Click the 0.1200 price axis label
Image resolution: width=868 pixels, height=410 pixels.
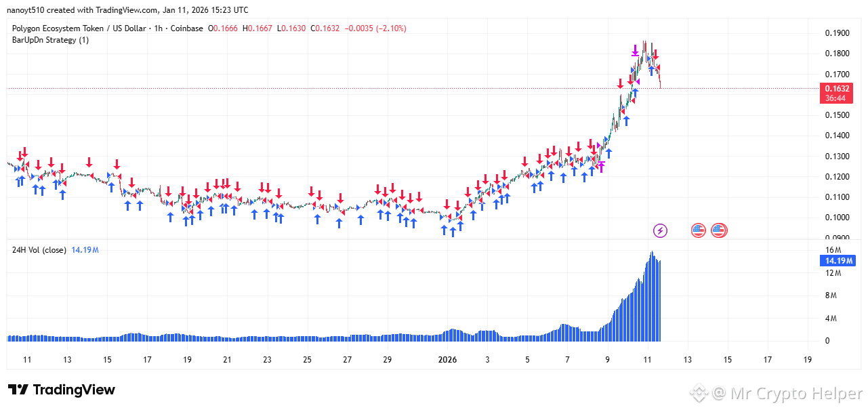[836, 177]
